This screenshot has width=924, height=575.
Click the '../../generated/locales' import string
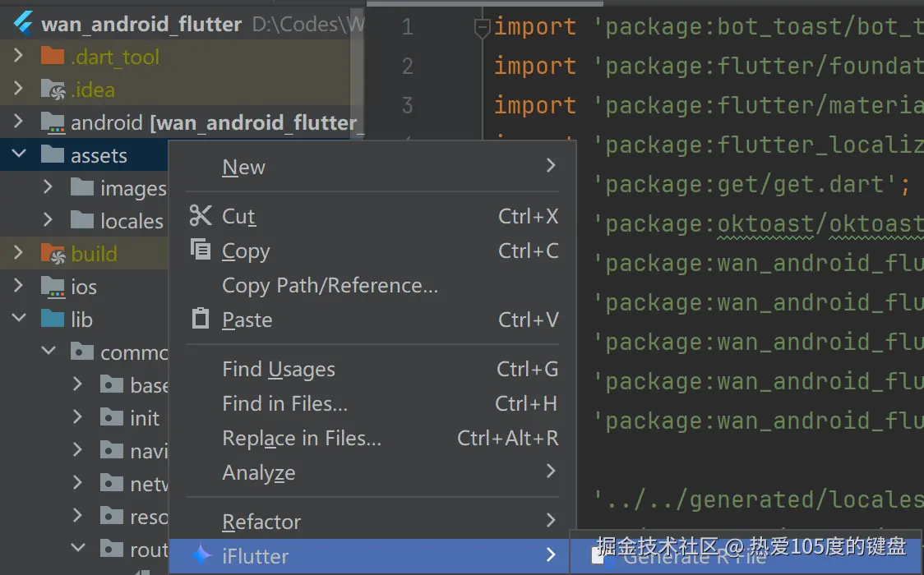(759, 500)
